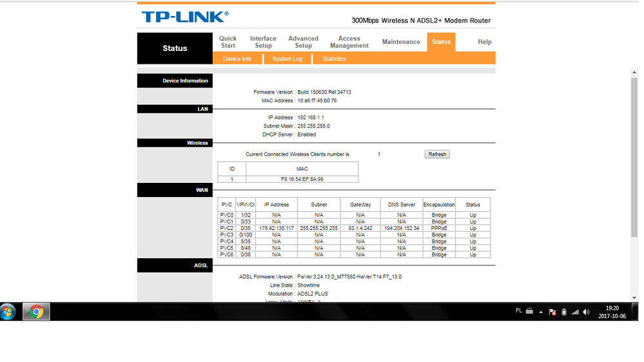
Task: Click the volume speaker icon
Action: click(x=586, y=312)
